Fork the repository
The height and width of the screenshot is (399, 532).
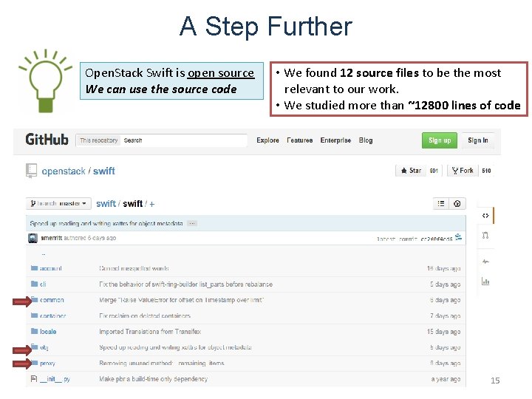(x=463, y=171)
